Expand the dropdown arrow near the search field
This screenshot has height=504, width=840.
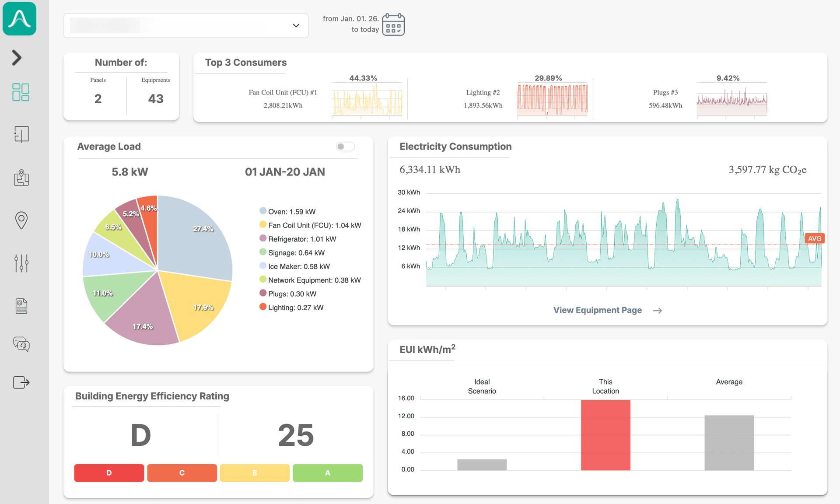[x=296, y=25]
